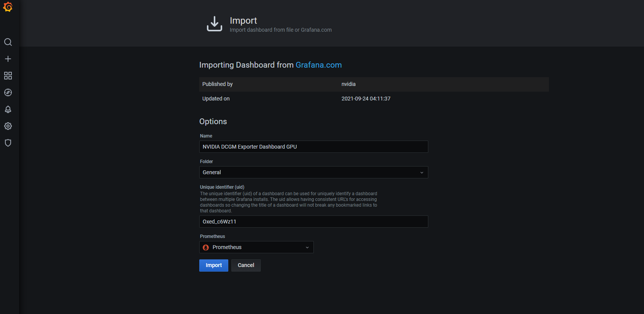Click the 'Import' page title

pyautogui.click(x=243, y=21)
